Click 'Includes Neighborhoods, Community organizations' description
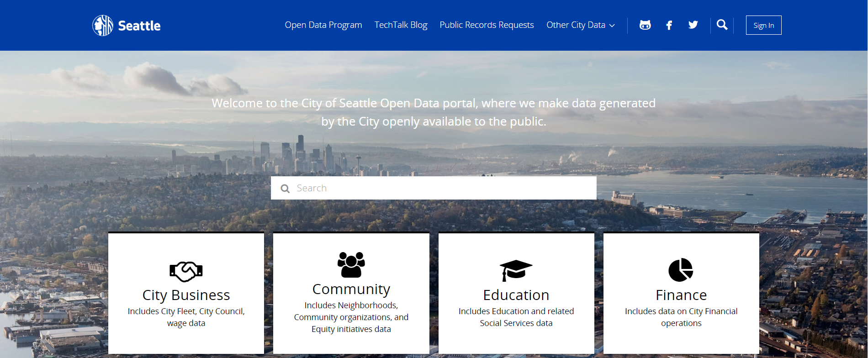868x358 pixels. (x=351, y=317)
